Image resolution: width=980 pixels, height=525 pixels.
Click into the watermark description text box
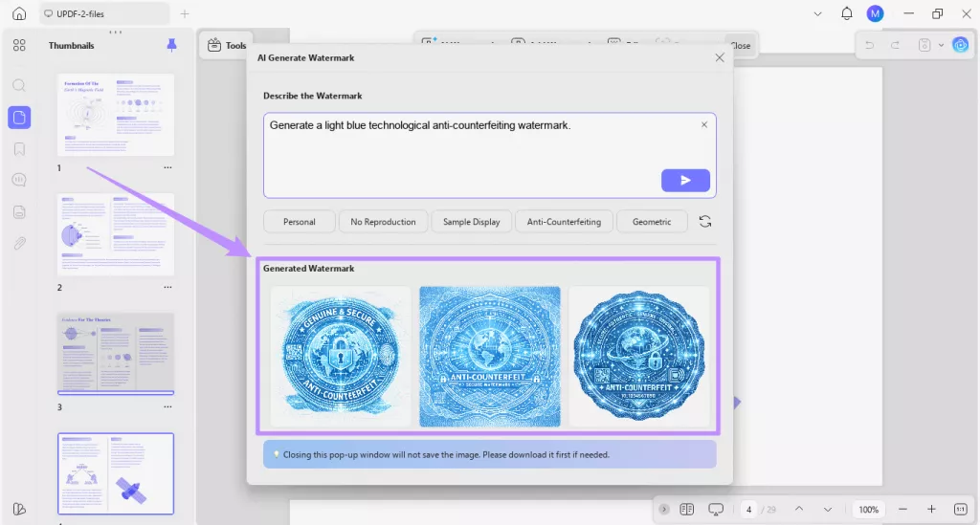click(x=490, y=156)
